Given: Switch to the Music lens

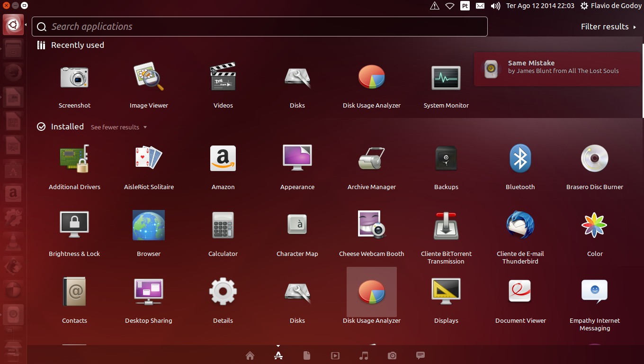Looking at the screenshot, I should [364, 355].
